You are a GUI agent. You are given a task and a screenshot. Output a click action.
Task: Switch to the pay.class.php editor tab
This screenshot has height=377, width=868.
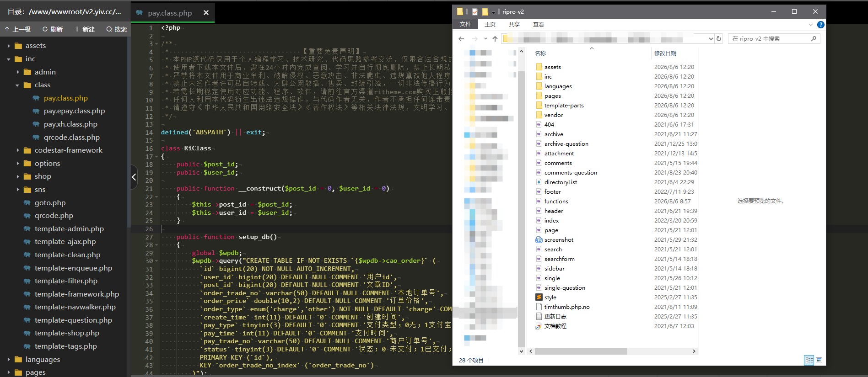pyautogui.click(x=170, y=13)
